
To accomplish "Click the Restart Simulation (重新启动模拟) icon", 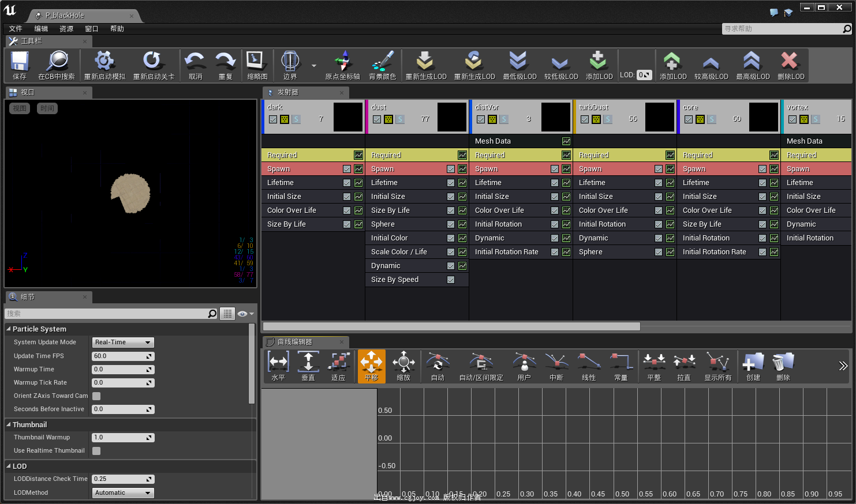I will pos(104,61).
